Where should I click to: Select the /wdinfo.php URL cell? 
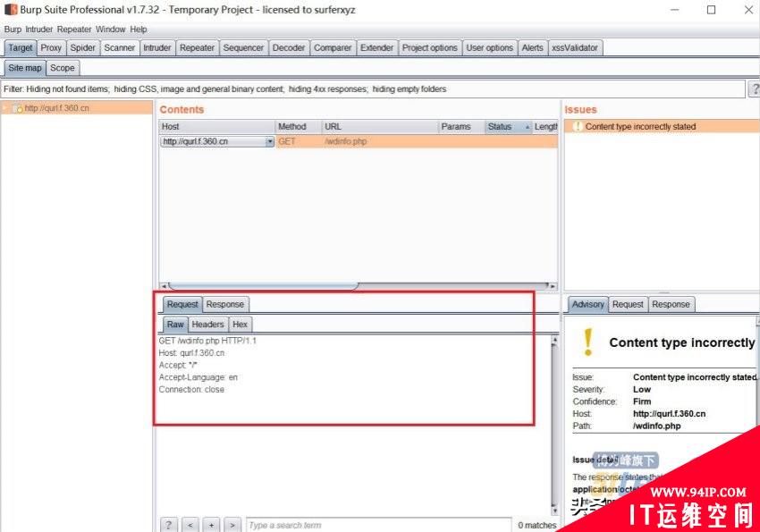point(346,141)
